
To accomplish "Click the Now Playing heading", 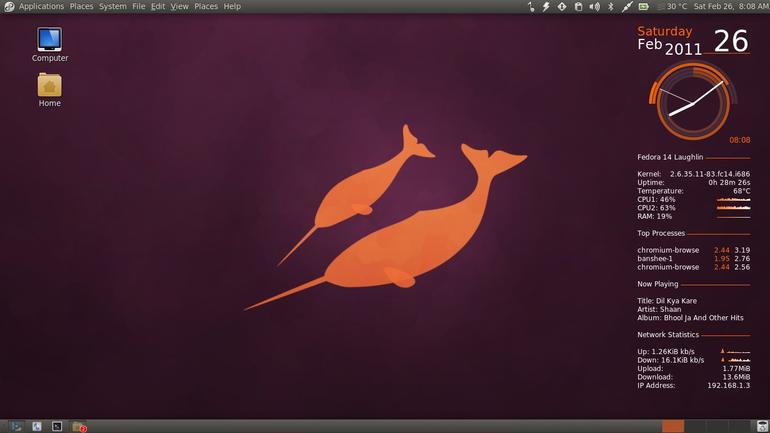I will coord(658,284).
